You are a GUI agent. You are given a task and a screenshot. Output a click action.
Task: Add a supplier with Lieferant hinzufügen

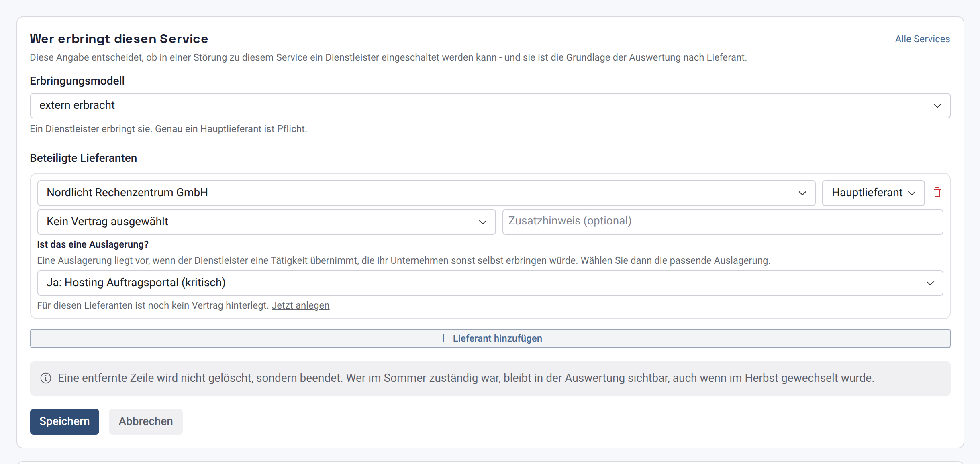pos(490,338)
